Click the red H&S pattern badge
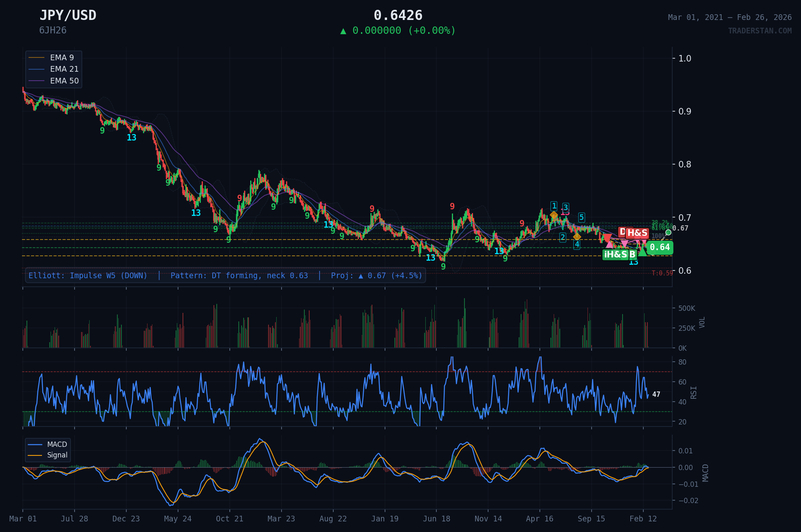Viewport: 801px width, 532px height. 637,233
